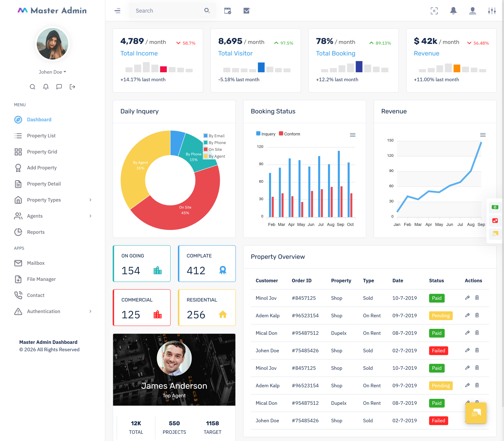Viewport: 504px width, 441px height.
Task: Click the Paid badge for Minol Jov first row
Action: 437,298
